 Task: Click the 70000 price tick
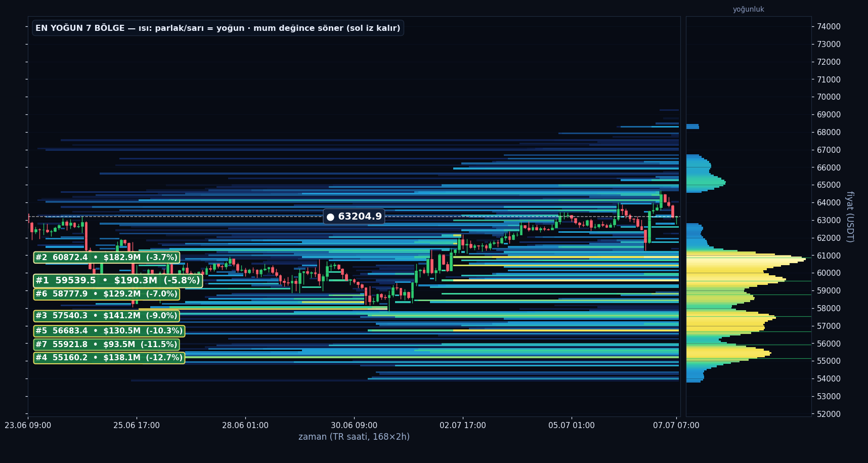click(x=829, y=97)
